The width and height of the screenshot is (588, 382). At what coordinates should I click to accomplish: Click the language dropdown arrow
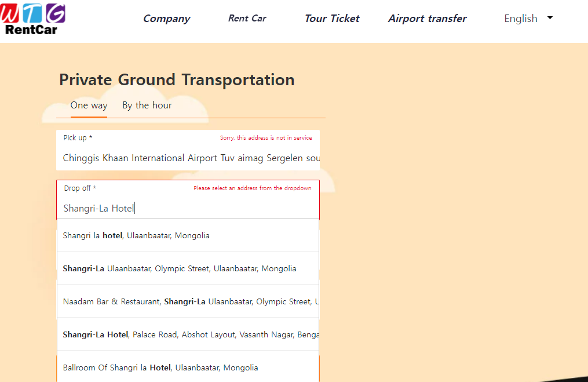point(550,17)
